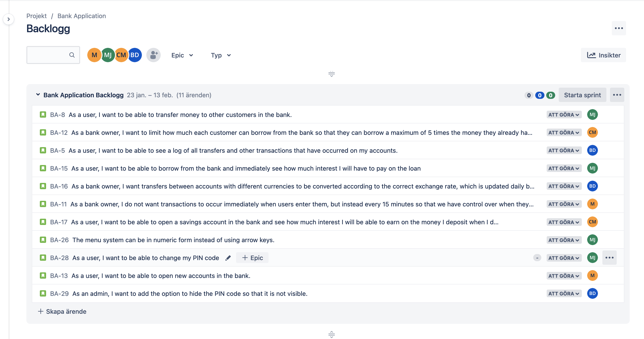The image size is (644, 339).
Task: Open the page options menu top right
Action: pos(619,28)
